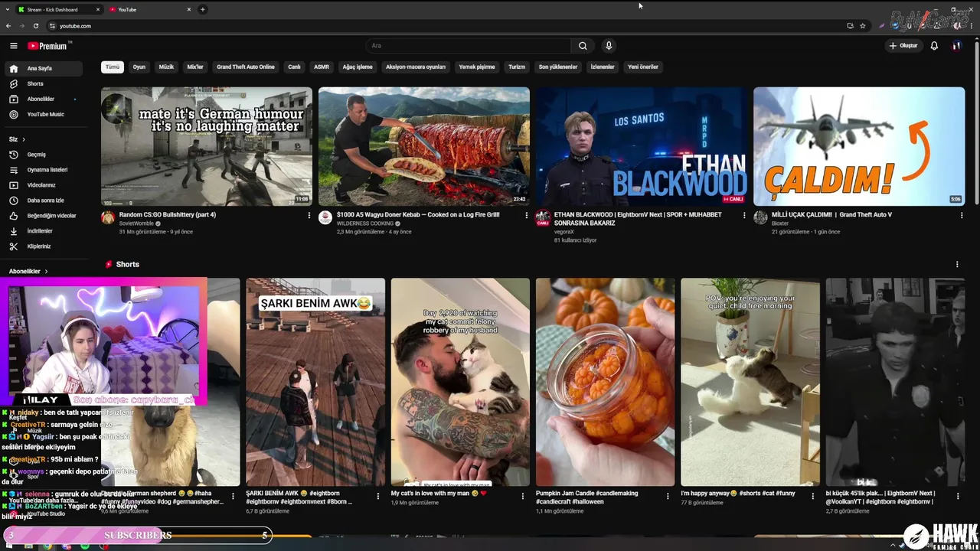
Task: Open the Wagyu Doner Kebab video thumbnail
Action: click(424, 146)
